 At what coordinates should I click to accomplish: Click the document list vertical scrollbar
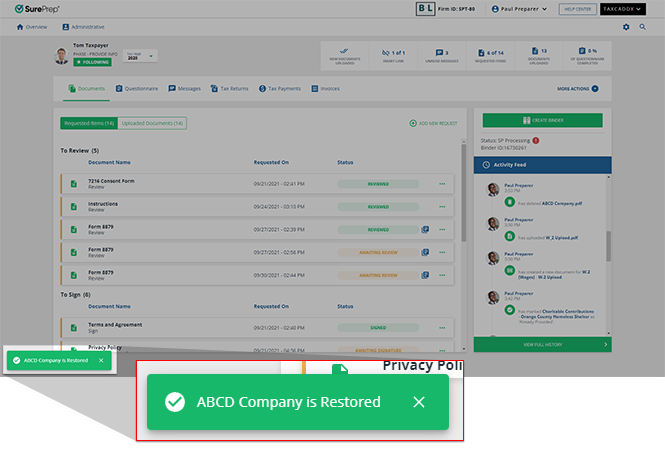coord(464,193)
